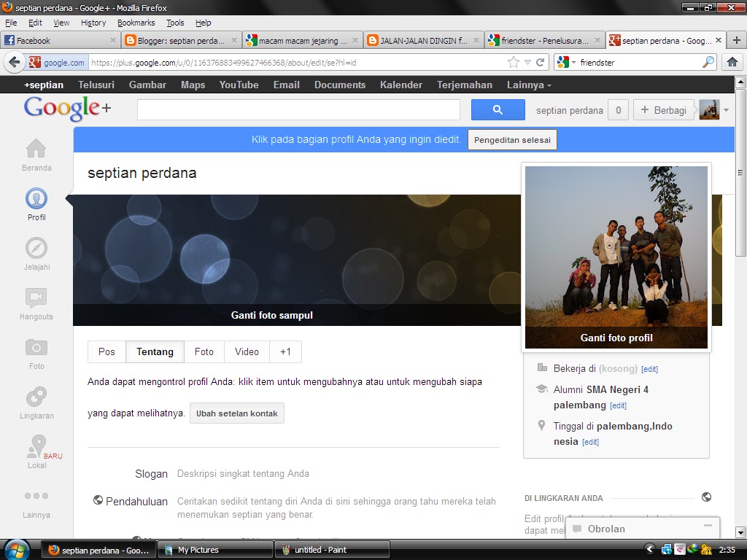Click the Firefox URL address bar
Viewport: 747px width, 560px height.
click(x=295, y=63)
